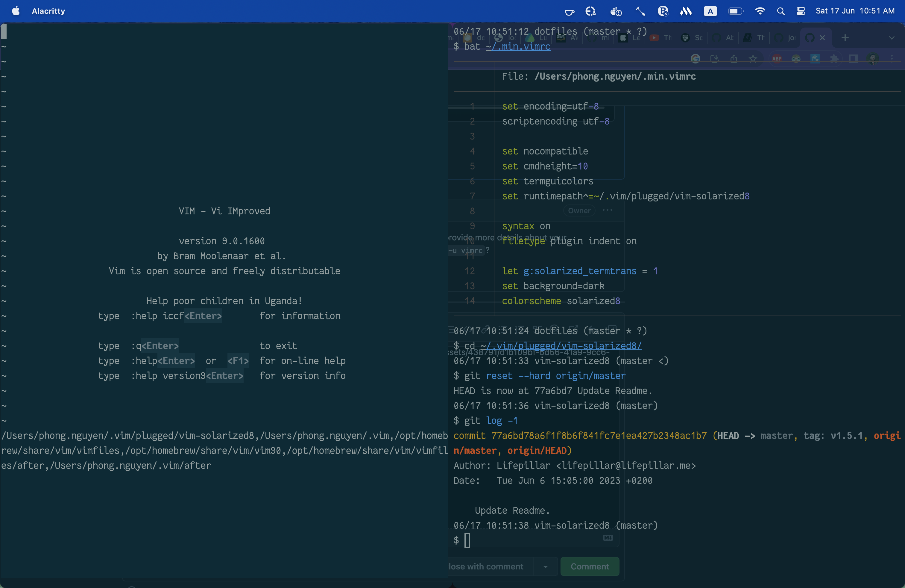Share the page using the share icon
Image resolution: width=905 pixels, height=588 pixels.
(734, 59)
